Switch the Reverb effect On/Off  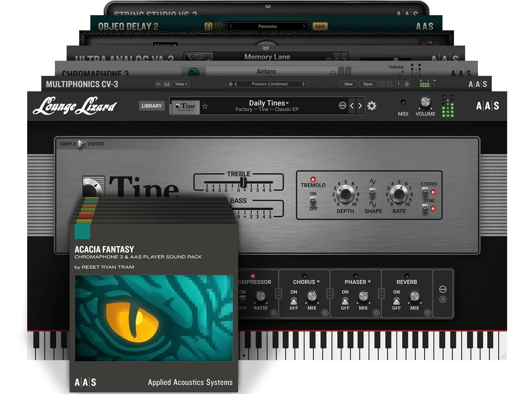coord(396,301)
